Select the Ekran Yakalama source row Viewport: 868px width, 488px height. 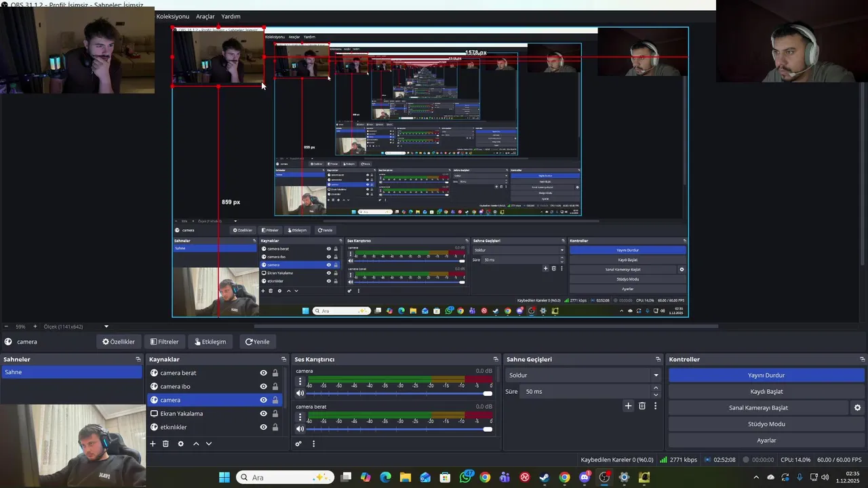pos(215,413)
